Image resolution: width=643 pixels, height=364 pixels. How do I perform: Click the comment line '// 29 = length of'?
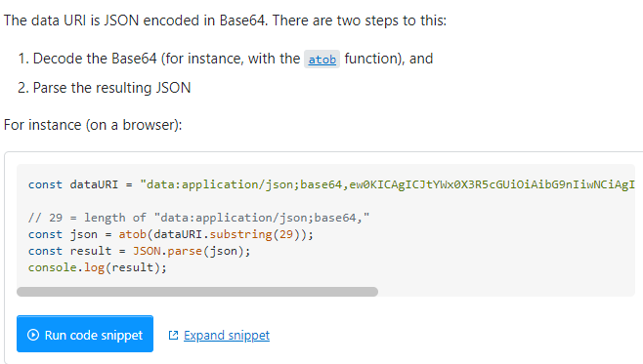[x=199, y=218]
